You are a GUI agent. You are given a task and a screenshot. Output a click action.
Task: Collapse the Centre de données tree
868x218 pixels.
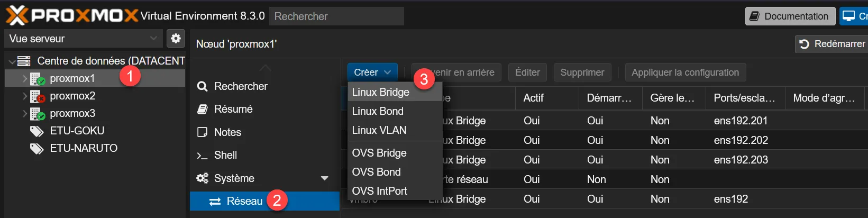tap(12, 61)
